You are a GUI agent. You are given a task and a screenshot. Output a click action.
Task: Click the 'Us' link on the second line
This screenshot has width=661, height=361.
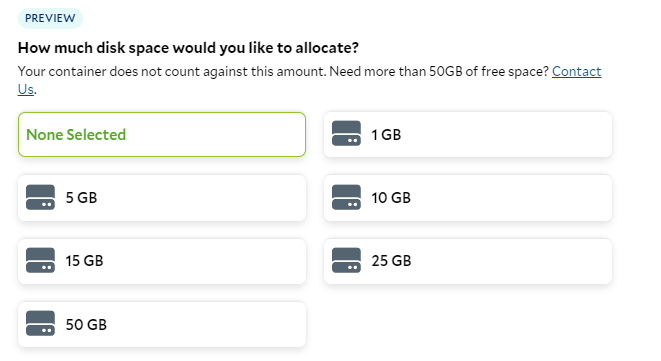tap(25, 89)
